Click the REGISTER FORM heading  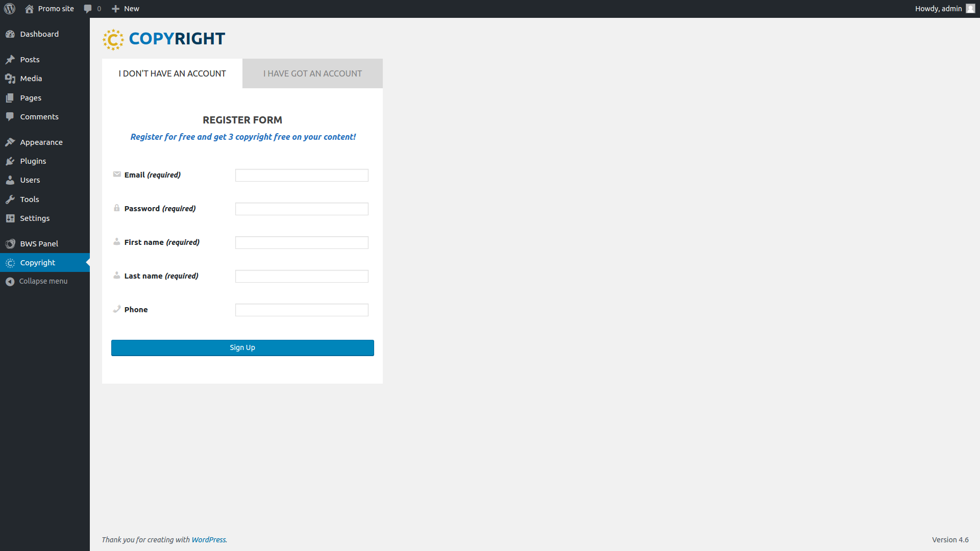(x=242, y=120)
